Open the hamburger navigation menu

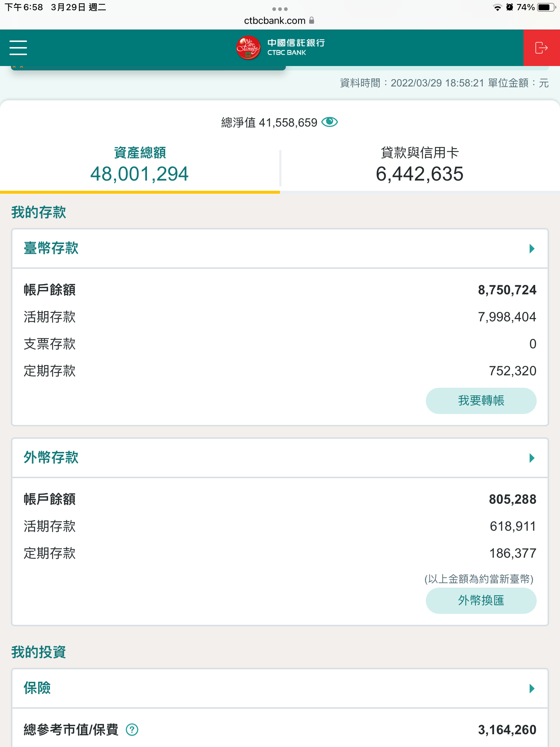coord(18,48)
